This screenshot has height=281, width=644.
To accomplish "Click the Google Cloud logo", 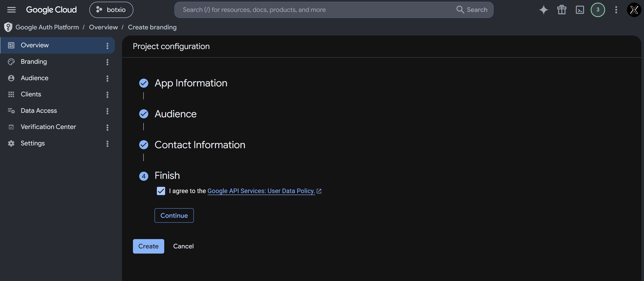I will (51, 10).
